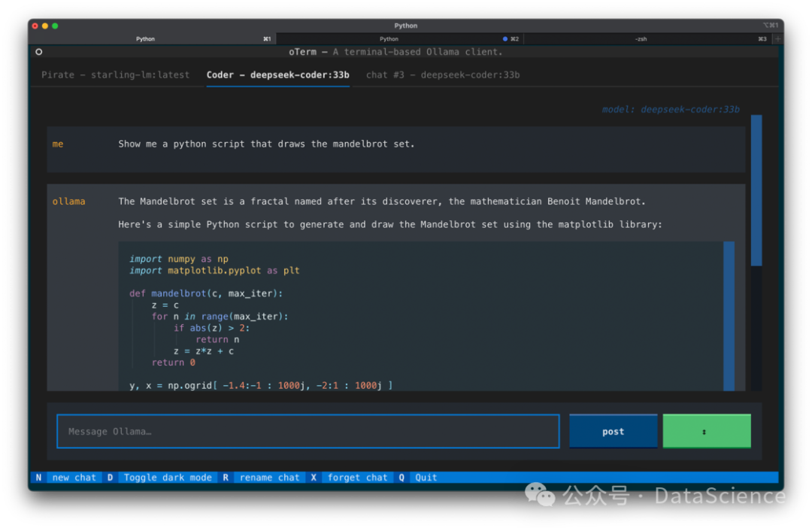Select the first Python terminal tab
The height and width of the screenshot is (528, 812).
tap(145, 38)
